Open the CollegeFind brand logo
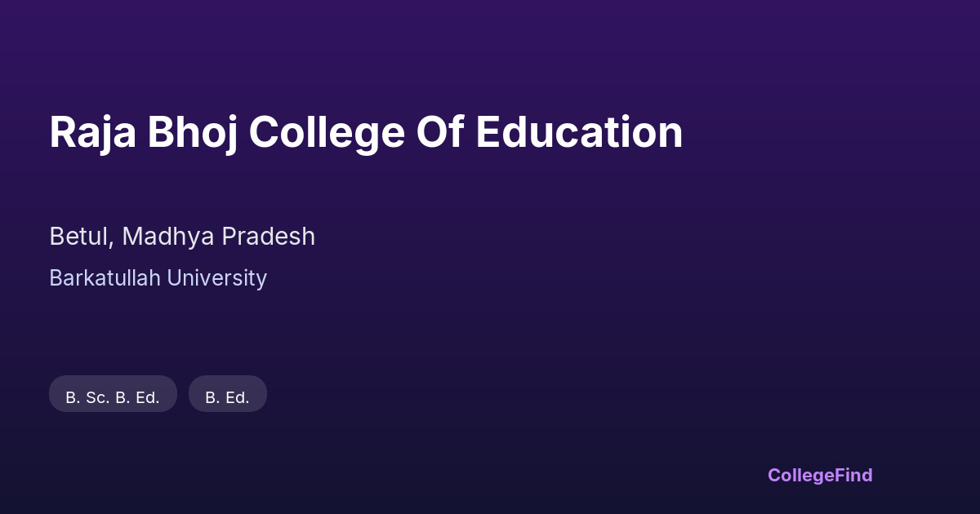Viewport: 980px width, 514px height. click(819, 475)
